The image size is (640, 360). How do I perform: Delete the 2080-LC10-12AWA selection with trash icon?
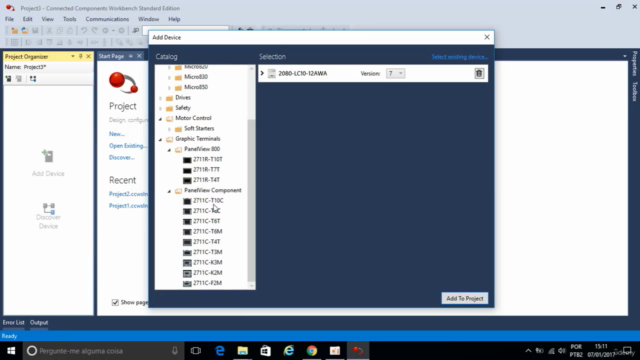[479, 73]
